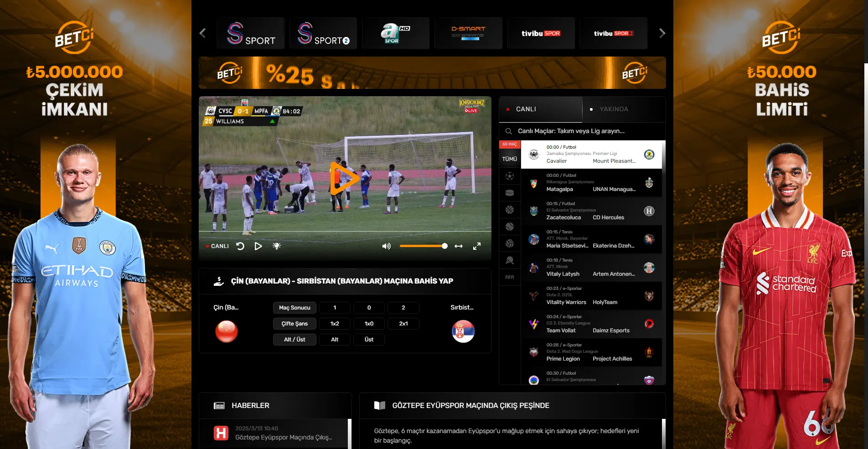Select the football sport filter icon
Image resolution: width=868 pixels, height=449 pixels.
(510, 175)
